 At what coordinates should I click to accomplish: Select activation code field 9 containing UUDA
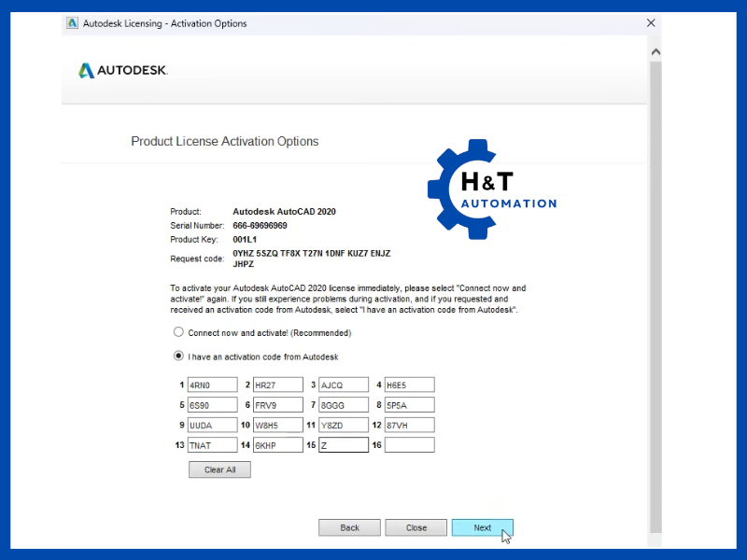click(212, 426)
